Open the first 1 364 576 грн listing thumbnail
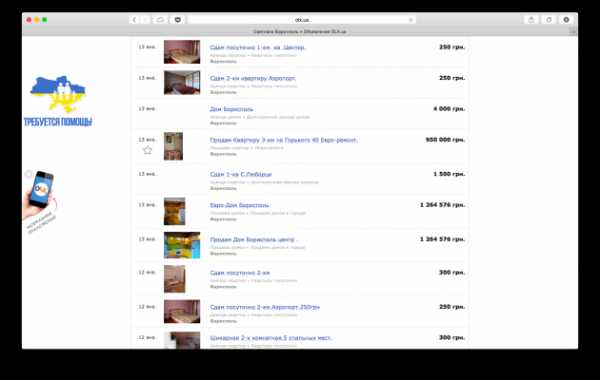The width and height of the screenshot is (600, 380). point(174,211)
